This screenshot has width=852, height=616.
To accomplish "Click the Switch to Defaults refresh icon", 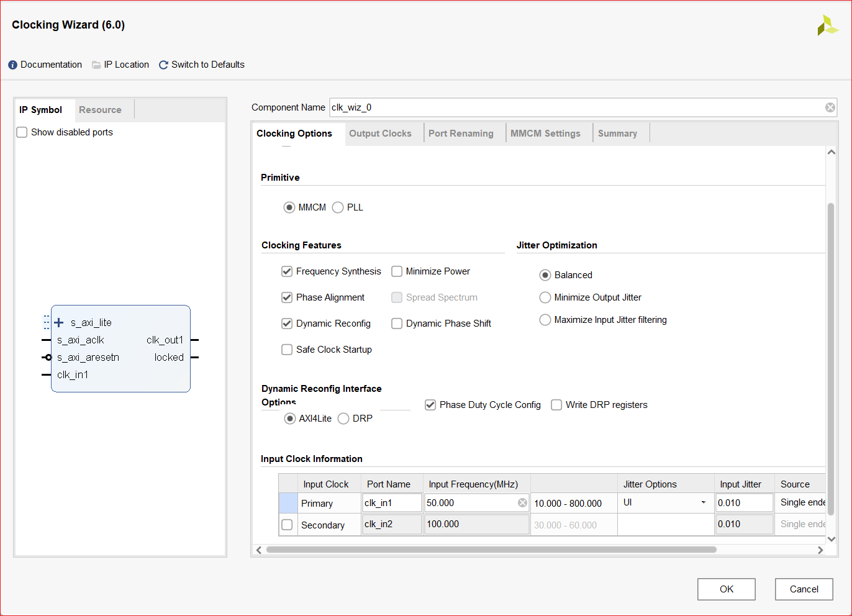I will point(163,65).
